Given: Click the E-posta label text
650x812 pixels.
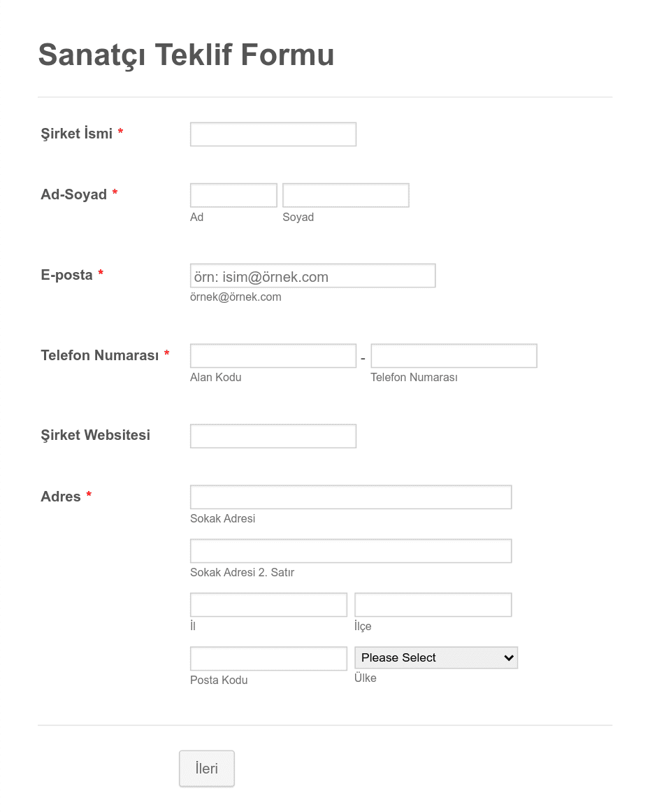Looking at the screenshot, I should tap(66, 275).
